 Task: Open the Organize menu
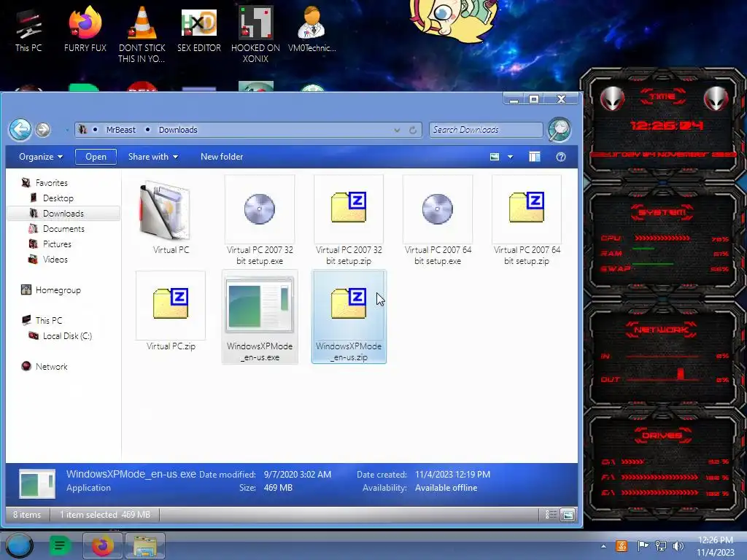[x=41, y=157]
